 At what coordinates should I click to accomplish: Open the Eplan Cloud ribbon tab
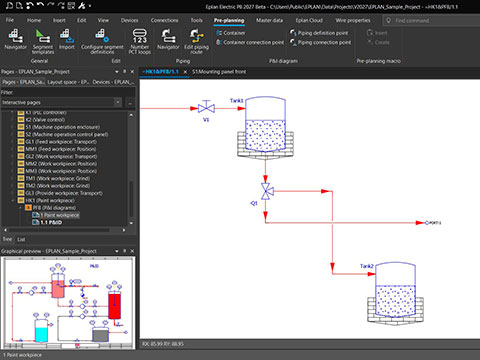click(x=309, y=20)
